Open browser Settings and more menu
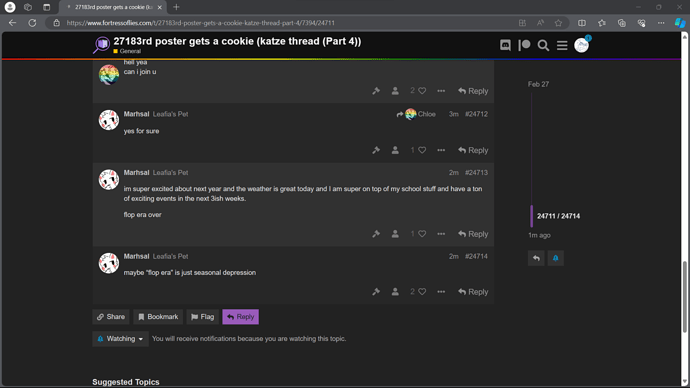 [x=661, y=23]
